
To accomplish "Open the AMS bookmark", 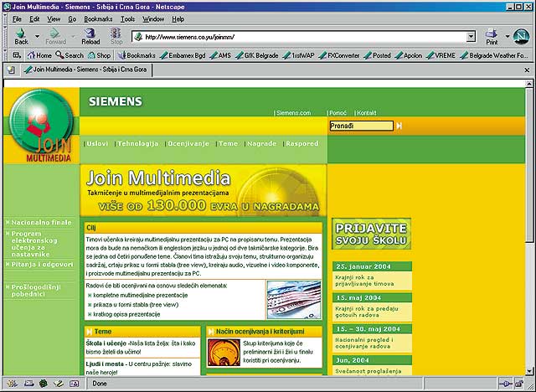I will point(220,55).
